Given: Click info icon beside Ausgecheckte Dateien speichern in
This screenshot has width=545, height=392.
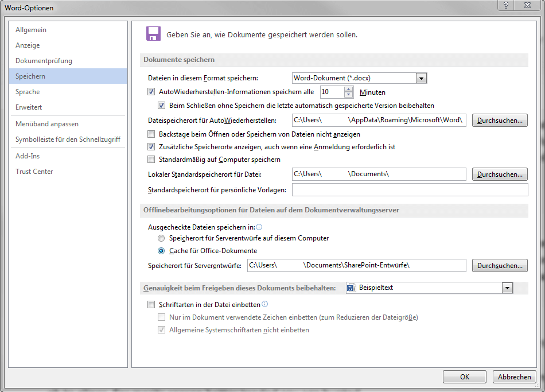Looking at the screenshot, I should click(259, 227).
